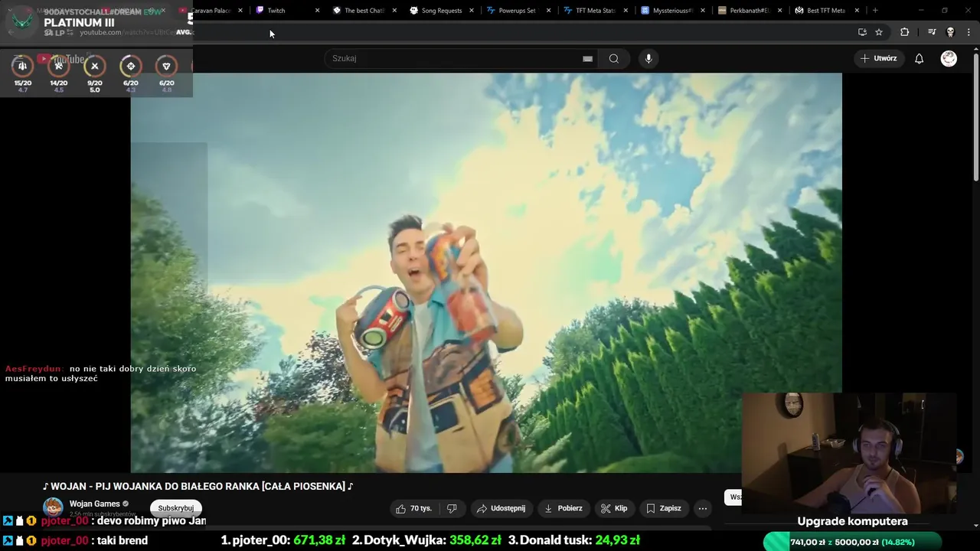
Task: Open the Wojan Games channel name link
Action: pyautogui.click(x=95, y=504)
